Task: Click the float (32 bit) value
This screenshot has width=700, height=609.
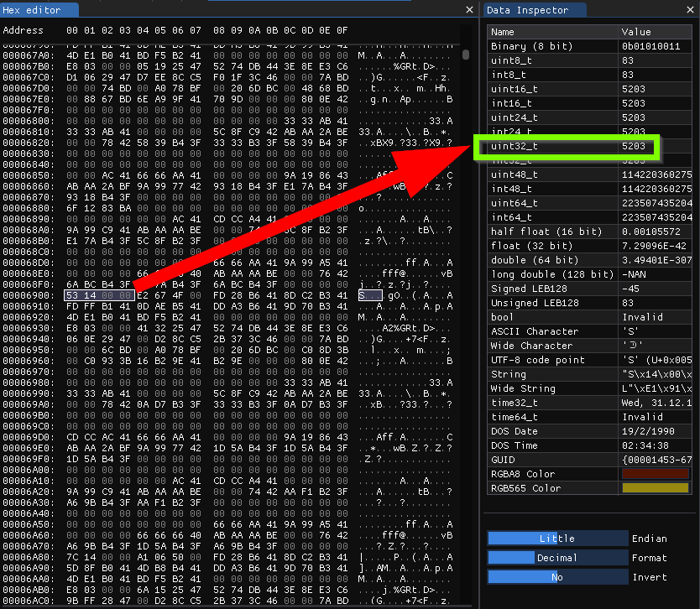Action: click(x=655, y=246)
